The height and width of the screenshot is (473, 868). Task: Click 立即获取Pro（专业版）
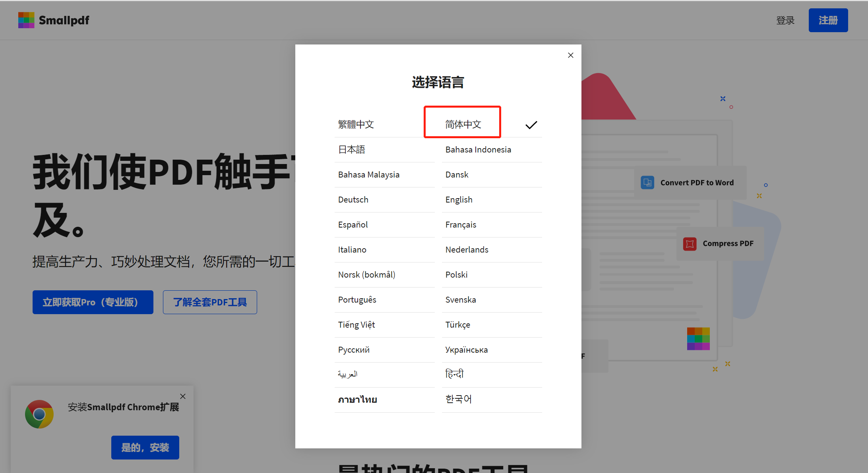coord(93,302)
